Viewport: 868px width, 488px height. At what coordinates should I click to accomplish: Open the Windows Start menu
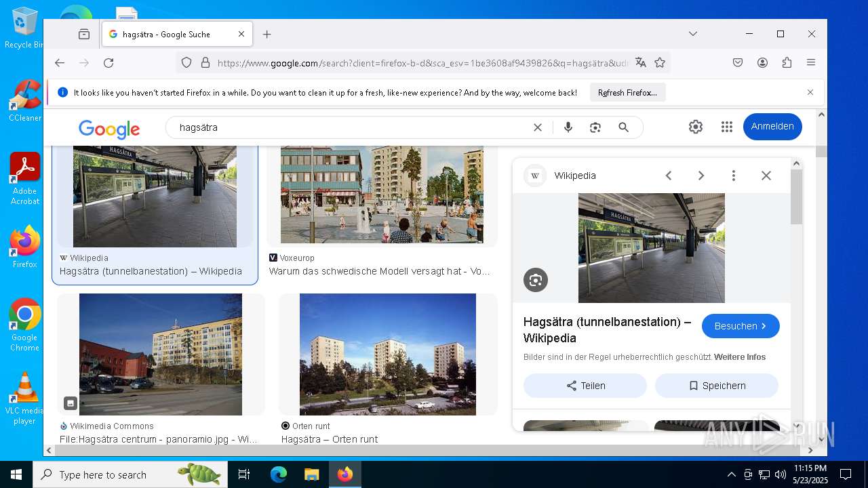click(16, 474)
